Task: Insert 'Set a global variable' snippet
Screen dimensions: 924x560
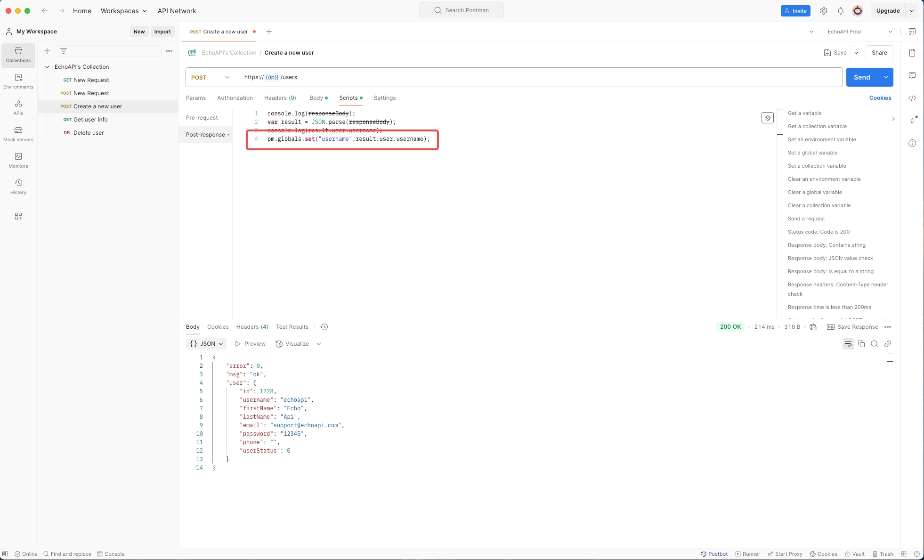Action: [x=812, y=153]
